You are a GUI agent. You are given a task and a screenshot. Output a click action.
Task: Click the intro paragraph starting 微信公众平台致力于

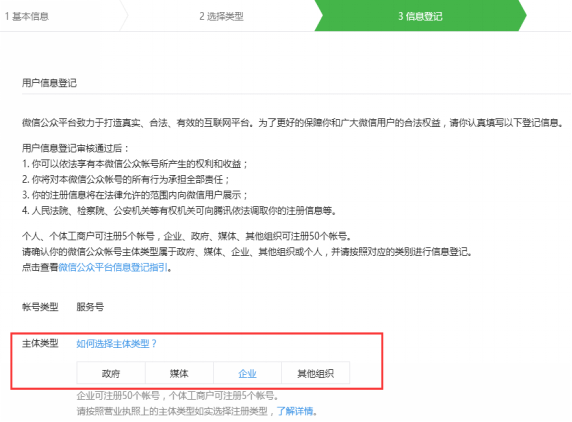[292, 123]
